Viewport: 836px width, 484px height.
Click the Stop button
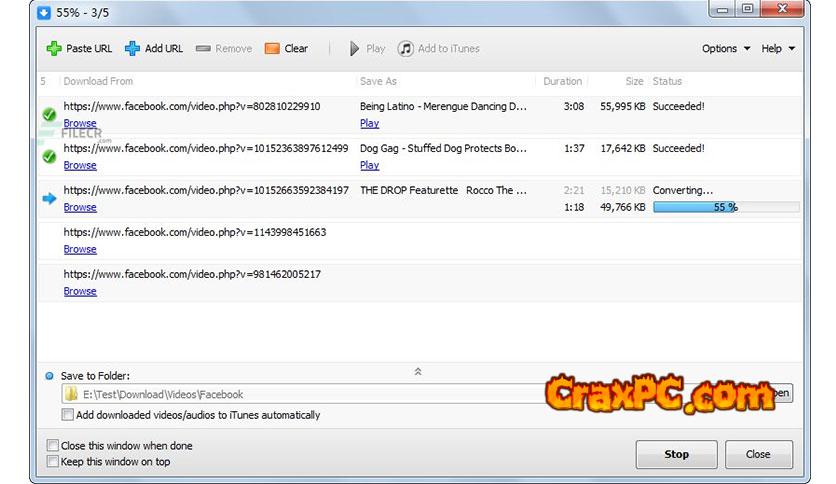[676, 454]
